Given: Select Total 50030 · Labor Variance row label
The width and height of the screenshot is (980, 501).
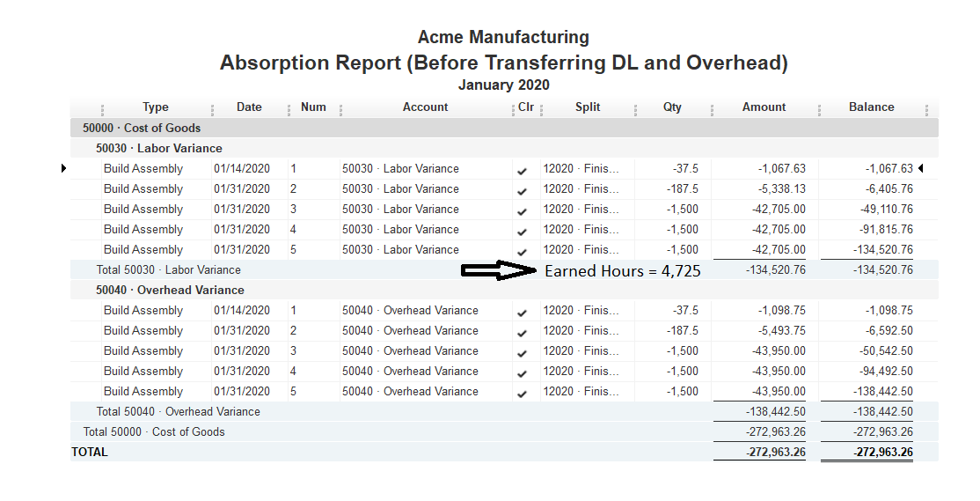Looking at the screenshot, I should click(168, 270).
